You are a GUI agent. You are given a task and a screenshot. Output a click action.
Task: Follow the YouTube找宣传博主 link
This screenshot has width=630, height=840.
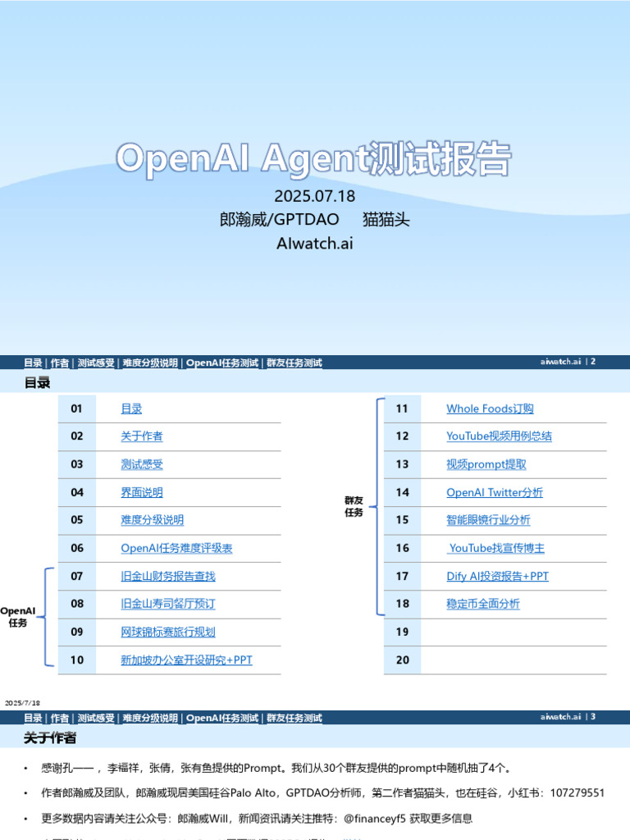[x=496, y=548]
